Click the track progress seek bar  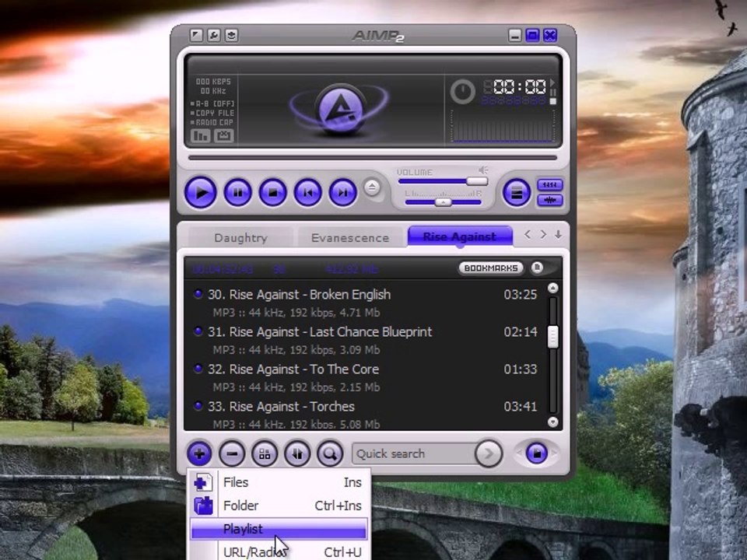373,158
